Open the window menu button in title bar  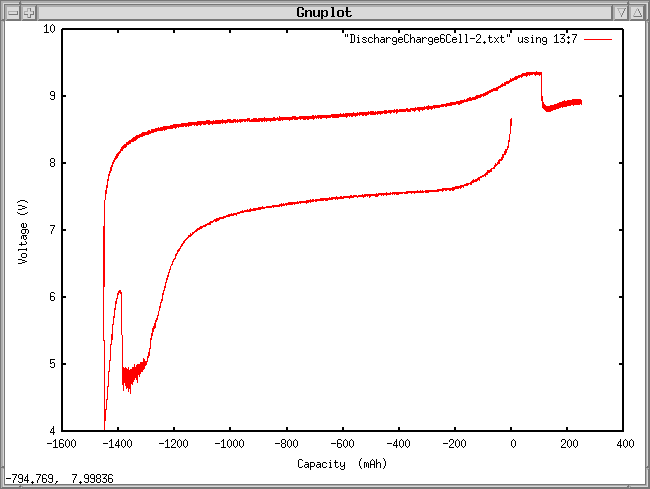(11, 12)
